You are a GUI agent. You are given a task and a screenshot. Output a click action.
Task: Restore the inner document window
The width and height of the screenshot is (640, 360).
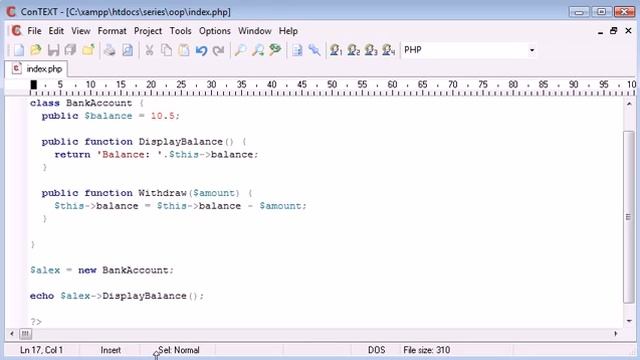613,31
